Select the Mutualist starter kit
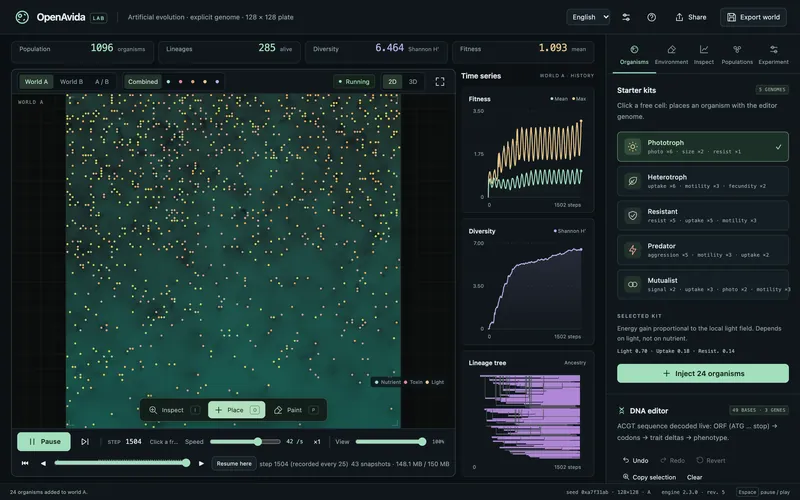The height and width of the screenshot is (500, 800). pos(703,285)
